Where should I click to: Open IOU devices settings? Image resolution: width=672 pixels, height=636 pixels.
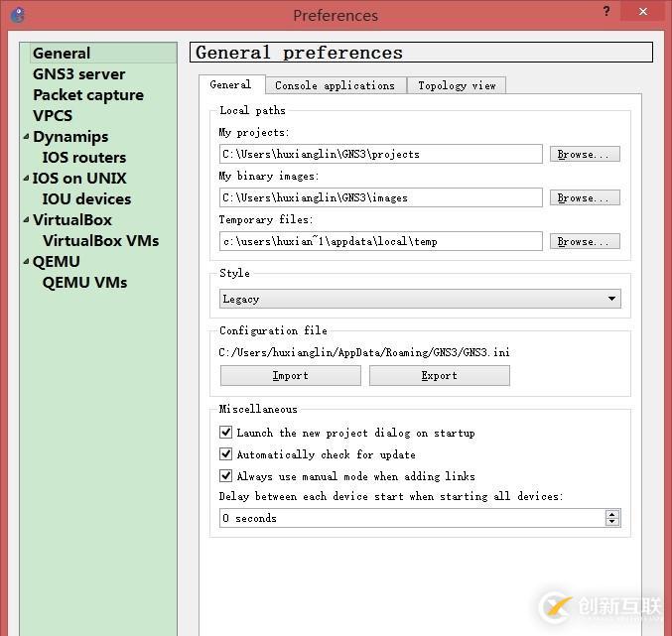coord(86,199)
